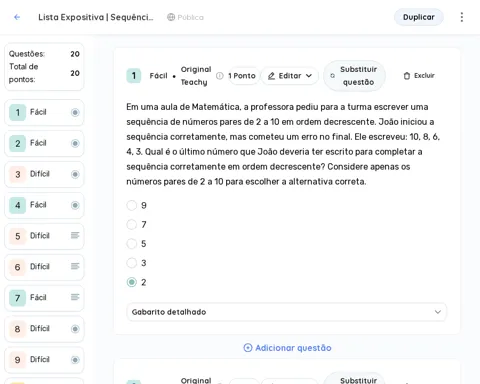The height and width of the screenshot is (384, 480).
Task: Click the text-lines icon on sidebar question 7
Action: (x=75, y=297)
